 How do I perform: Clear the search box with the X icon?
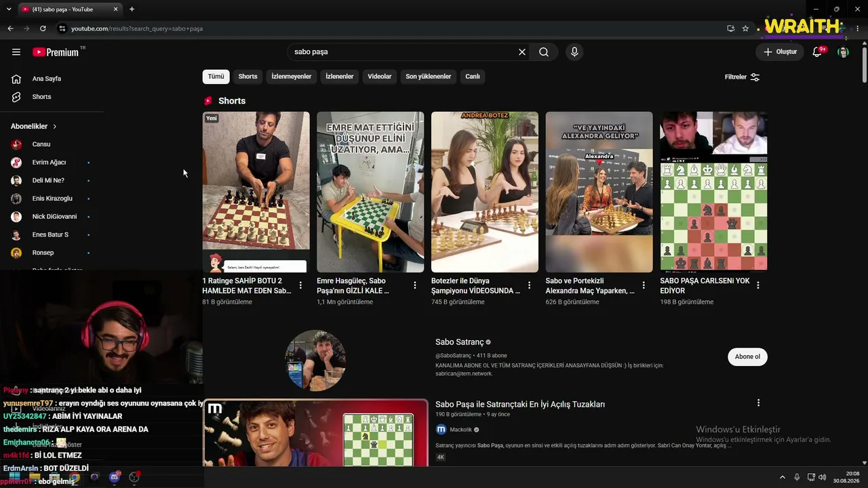(x=522, y=52)
